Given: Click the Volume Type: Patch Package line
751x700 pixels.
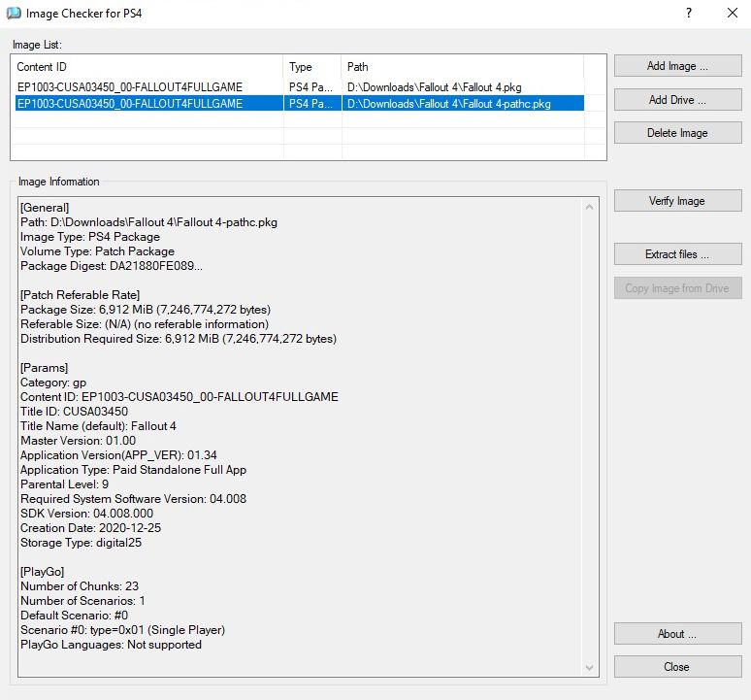Looking at the screenshot, I should tap(97, 251).
